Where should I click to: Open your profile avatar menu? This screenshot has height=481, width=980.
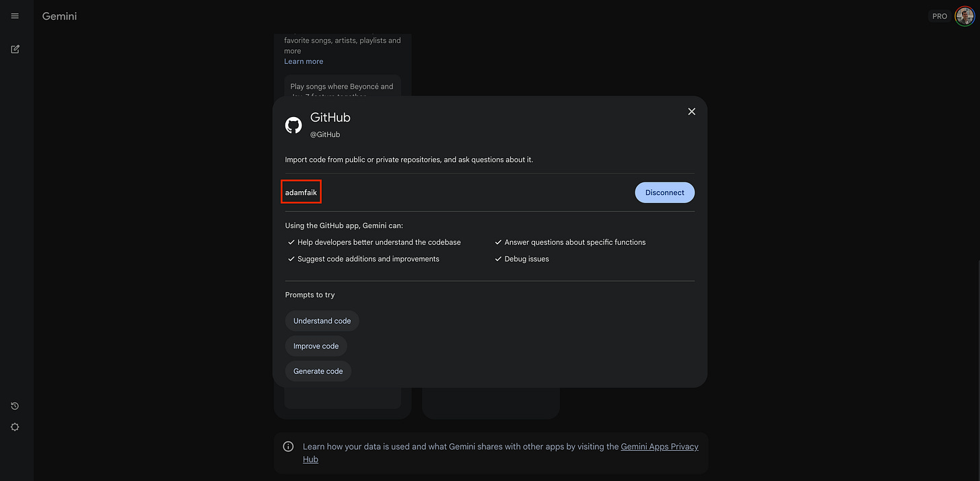[x=965, y=15]
